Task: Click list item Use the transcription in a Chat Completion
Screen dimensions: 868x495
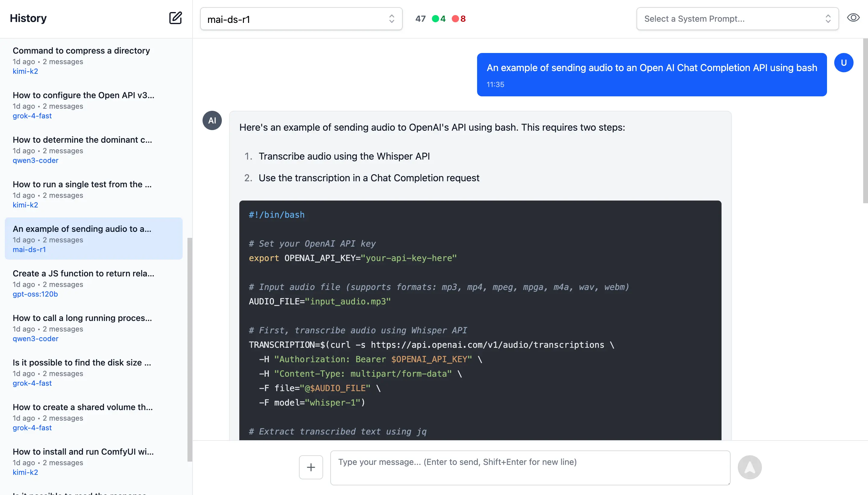Action: pyautogui.click(x=369, y=178)
